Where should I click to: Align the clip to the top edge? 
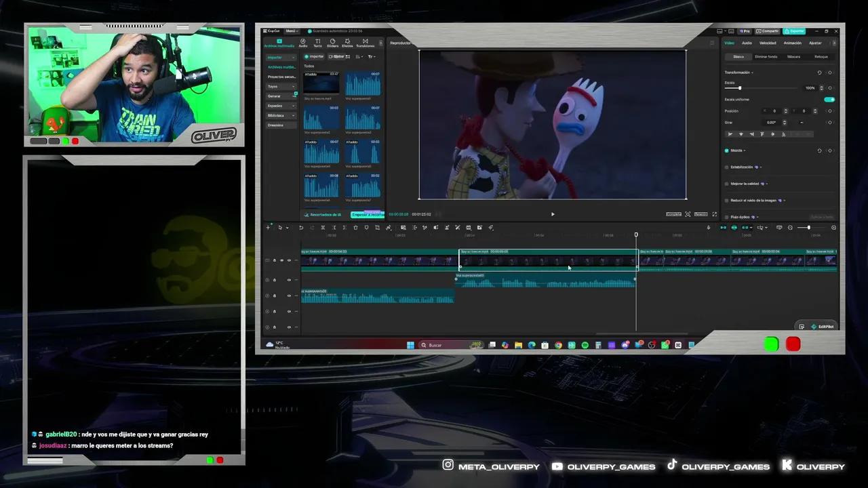point(762,134)
